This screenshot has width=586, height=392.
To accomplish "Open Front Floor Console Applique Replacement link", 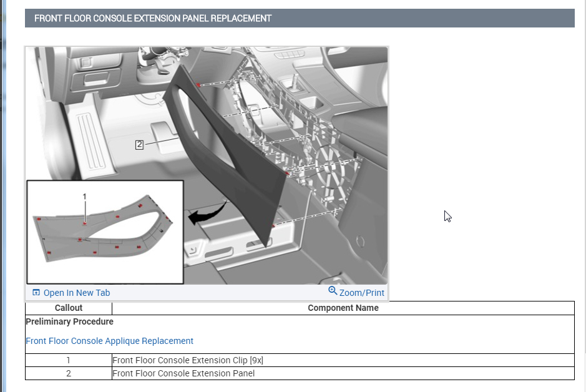I will [x=109, y=341].
